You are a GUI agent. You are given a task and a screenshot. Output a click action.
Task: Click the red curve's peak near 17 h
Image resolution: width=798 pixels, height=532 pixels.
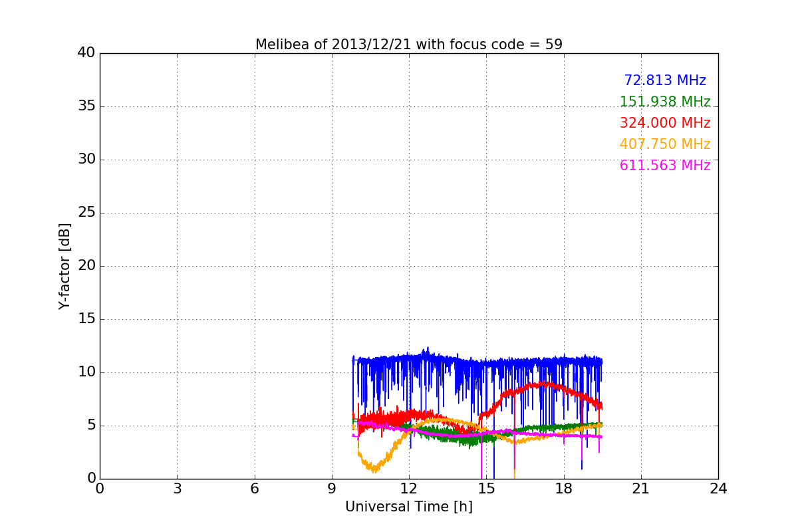click(541, 384)
